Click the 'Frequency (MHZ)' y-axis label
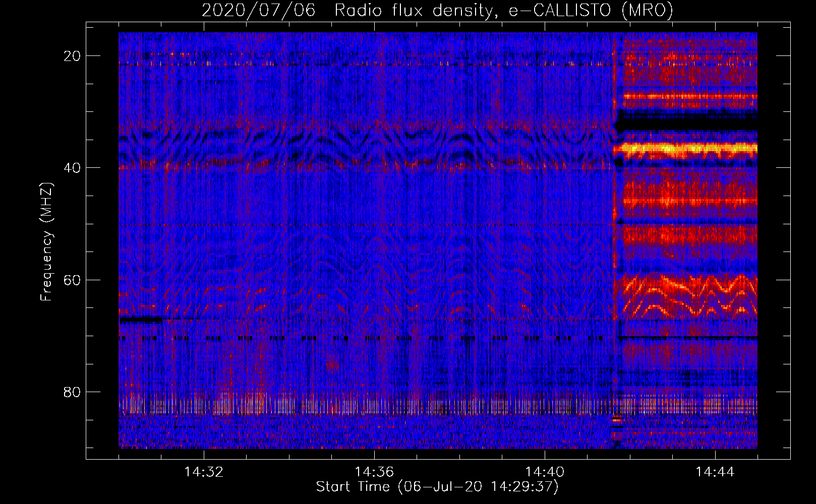816x504 pixels. click(46, 242)
